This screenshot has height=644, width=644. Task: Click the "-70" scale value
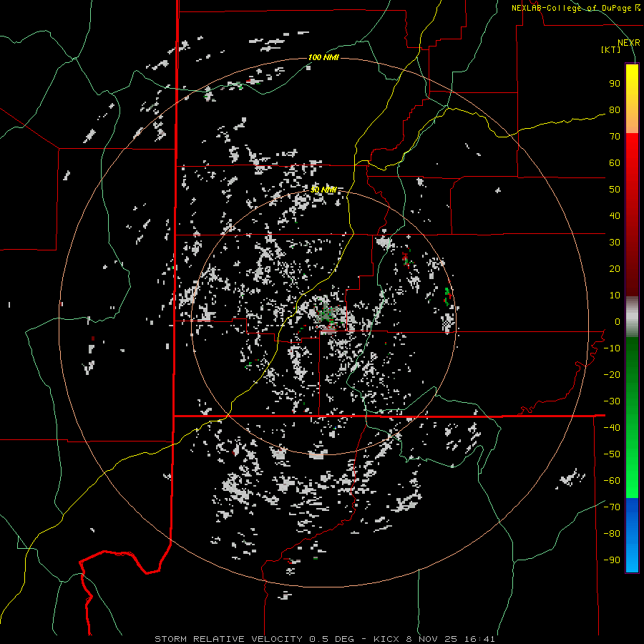click(612, 507)
